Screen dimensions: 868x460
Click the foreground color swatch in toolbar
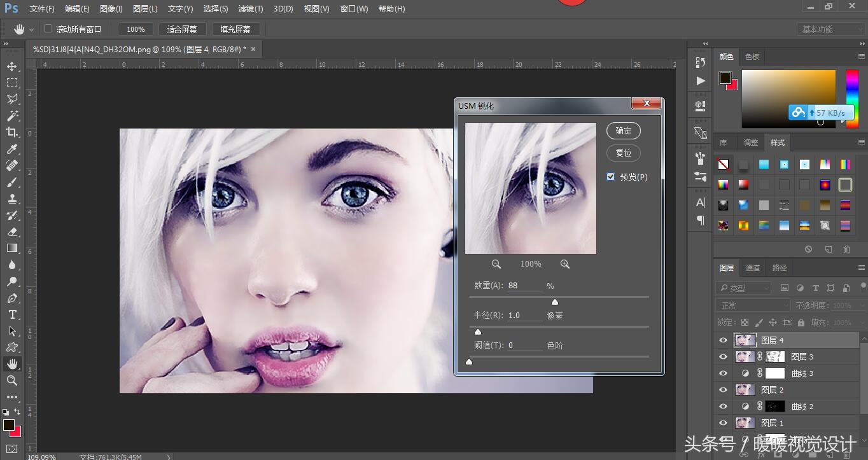(9, 424)
